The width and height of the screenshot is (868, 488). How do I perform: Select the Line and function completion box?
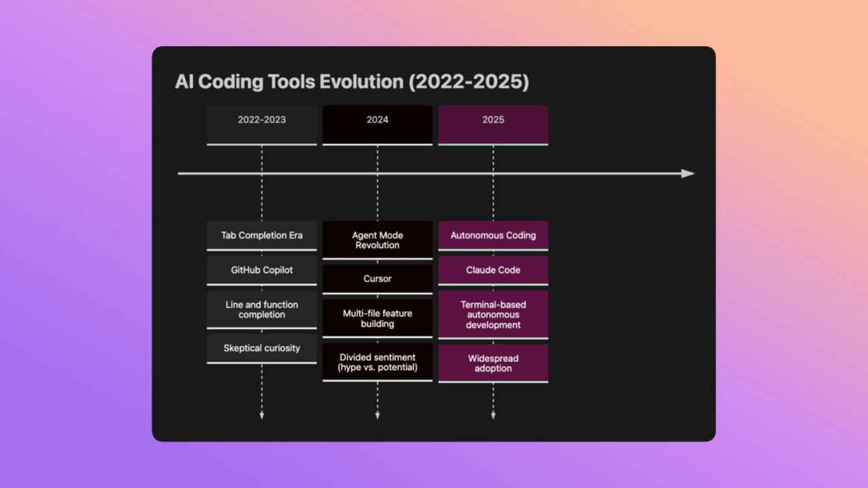coord(261,310)
